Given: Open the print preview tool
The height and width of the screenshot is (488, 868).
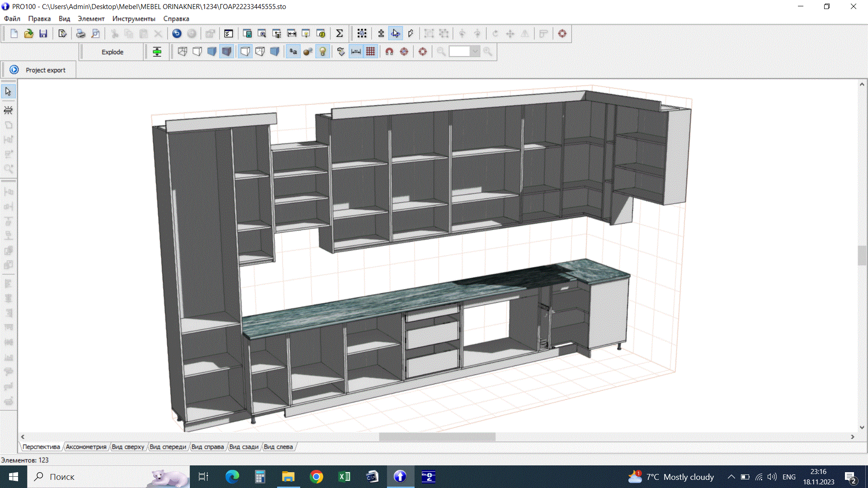Looking at the screenshot, I should [95, 33].
